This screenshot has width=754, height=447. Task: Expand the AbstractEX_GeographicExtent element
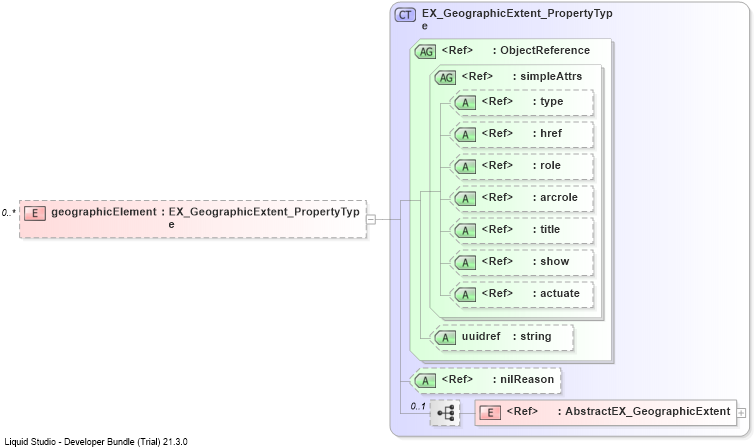click(x=741, y=413)
